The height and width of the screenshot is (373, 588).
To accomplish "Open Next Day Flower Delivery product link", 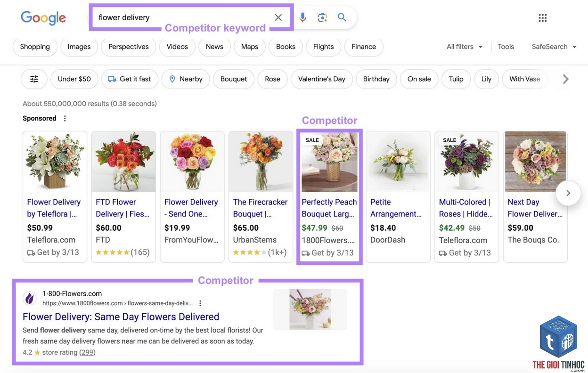I will pyautogui.click(x=535, y=208).
